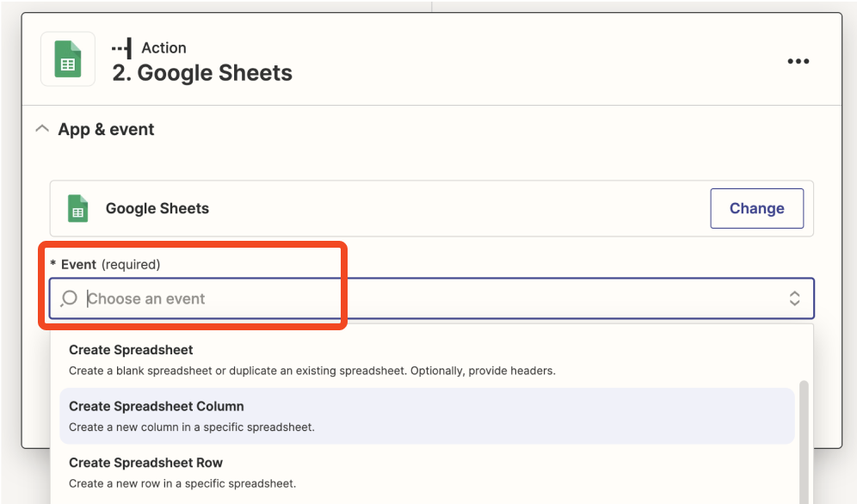Click the large Google Sheets icon in header

[68, 59]
